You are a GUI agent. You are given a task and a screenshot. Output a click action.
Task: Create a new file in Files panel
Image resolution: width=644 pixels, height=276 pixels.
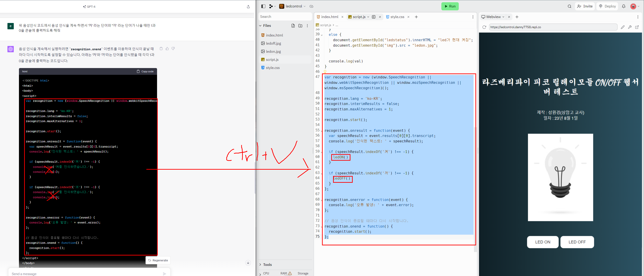[293, 26]
